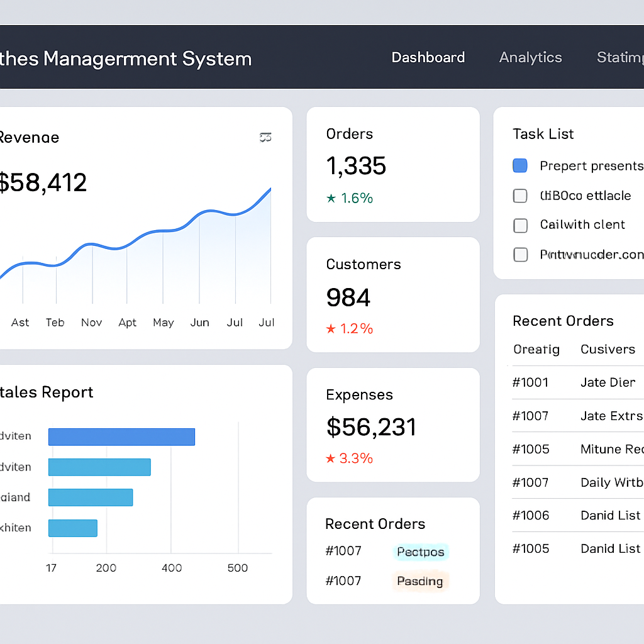The image size is (644, 644).
Task: Click the Customers card title
Action: 364,264
